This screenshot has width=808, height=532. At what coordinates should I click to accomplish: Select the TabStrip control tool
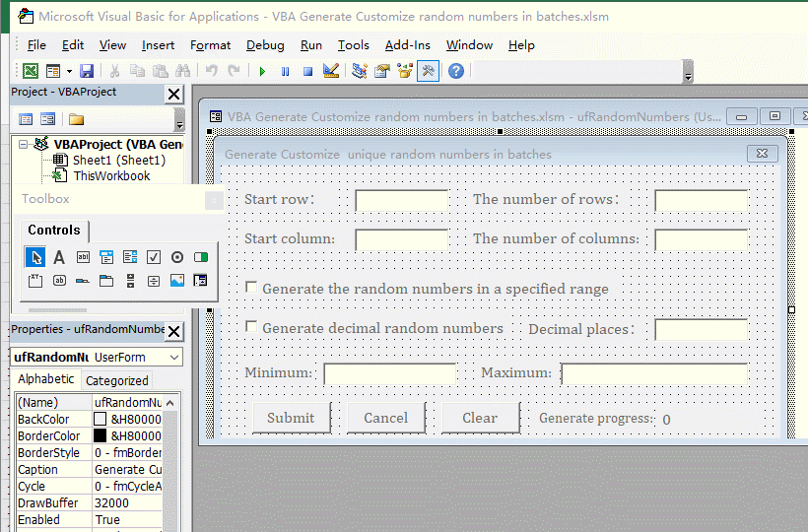click(x=83, y=281)
